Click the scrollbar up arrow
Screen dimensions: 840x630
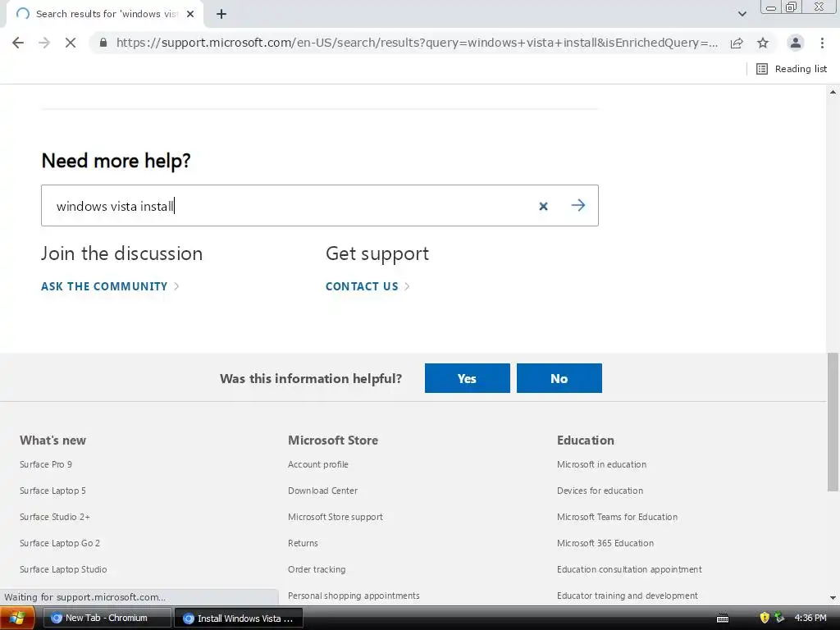[833, 92]
